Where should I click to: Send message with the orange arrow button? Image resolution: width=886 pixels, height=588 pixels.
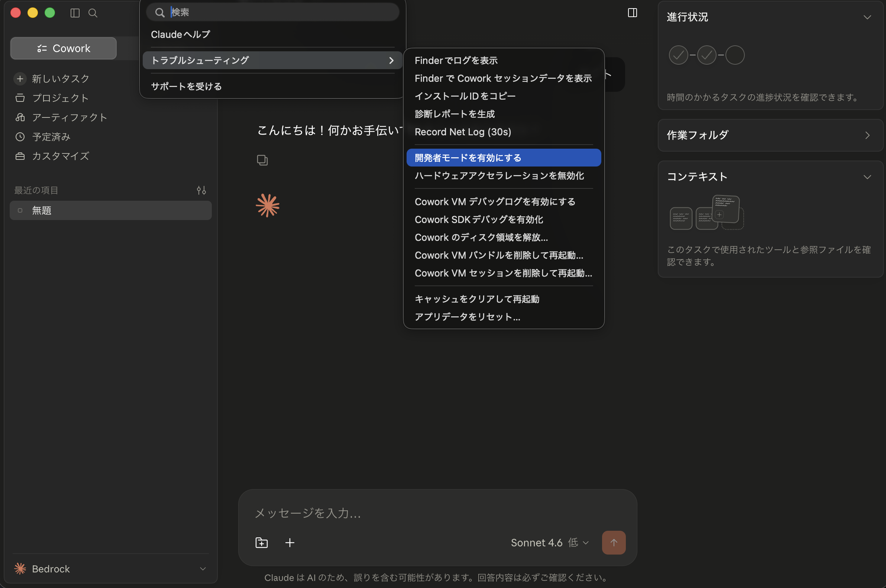click(x=614, y=543)
